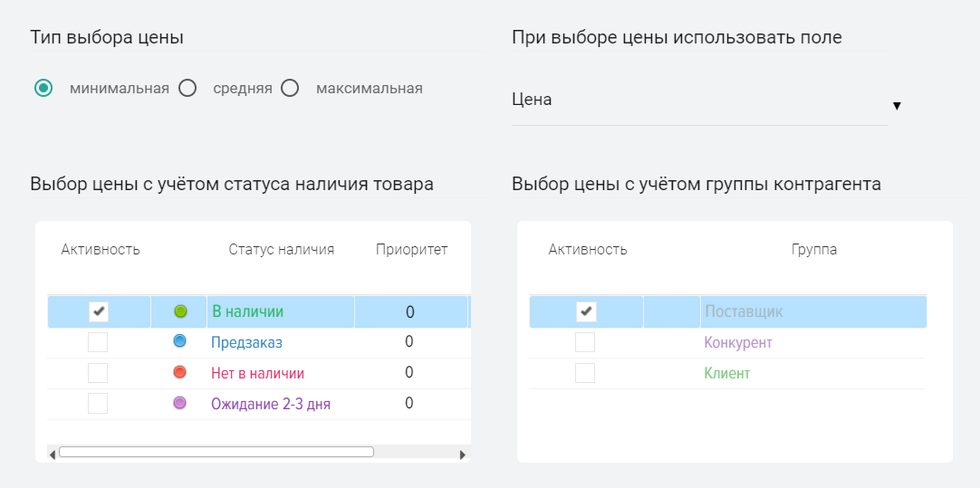Open the 'Цена' field dropdown
Image resolution: width=980 pixels, height=488 pixels.
click(x=697, y=100)
